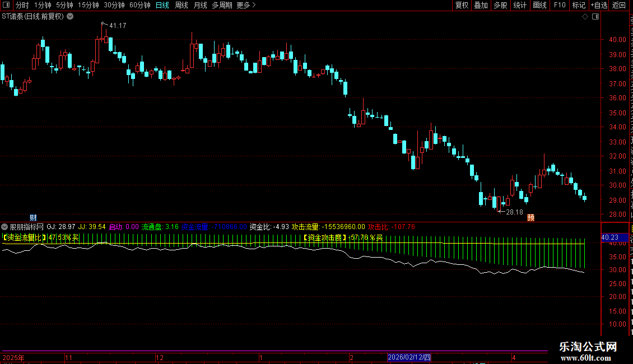
Task: Select the 5分钟 period
Action: pyautogui.click(x=64, y=5)
